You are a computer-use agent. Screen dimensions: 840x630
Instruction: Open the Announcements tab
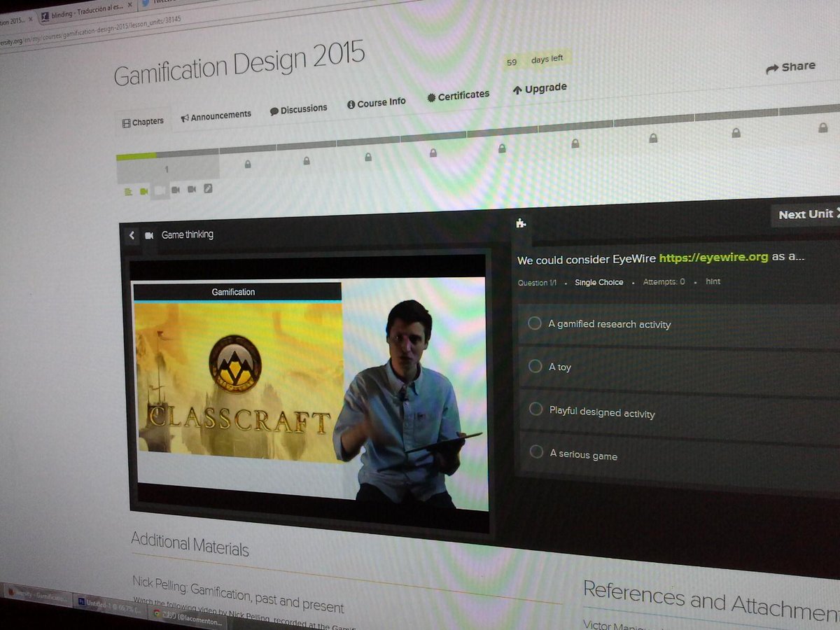(x=216, y=115)
